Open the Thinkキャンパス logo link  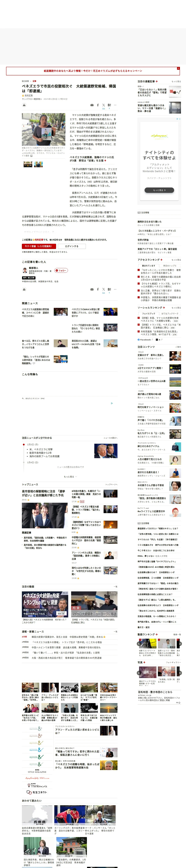point(37,785)
